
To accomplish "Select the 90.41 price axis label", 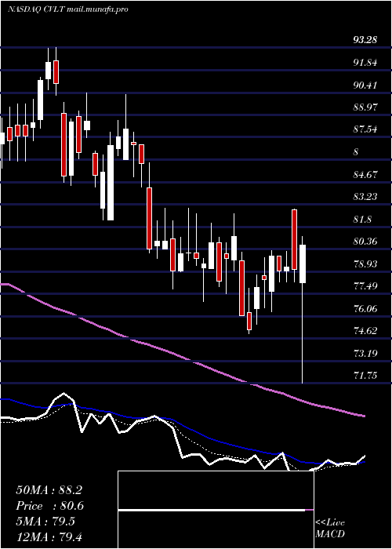I will (x=365, y=85).
